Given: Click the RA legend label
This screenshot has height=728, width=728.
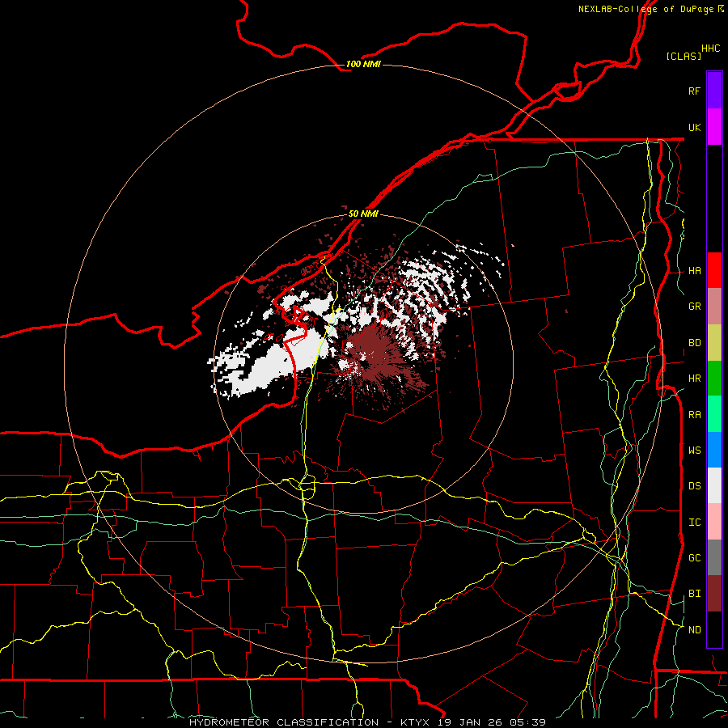Looking at the screenshot, I should [x=694, y=415].
